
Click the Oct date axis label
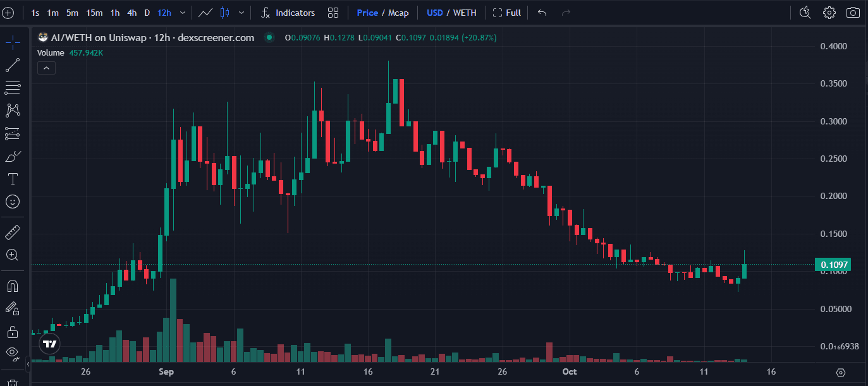(570, 372)
